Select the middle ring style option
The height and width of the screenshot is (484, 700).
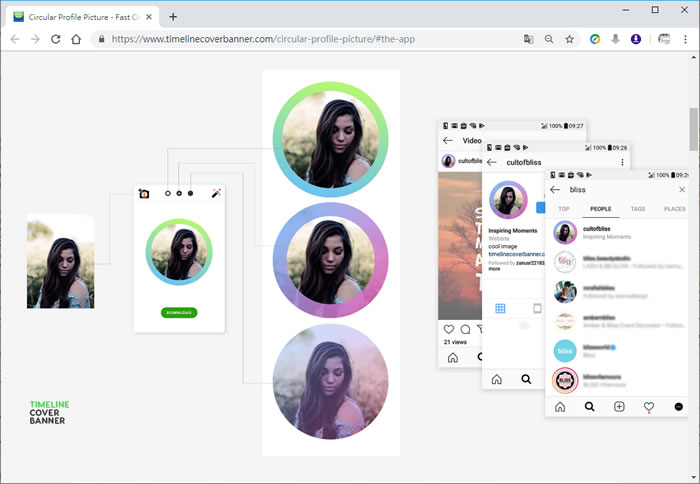[x=179, y=193]
